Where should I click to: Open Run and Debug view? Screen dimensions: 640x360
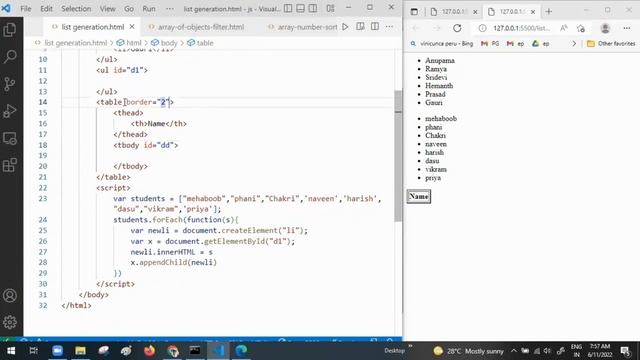pos(10,111)
